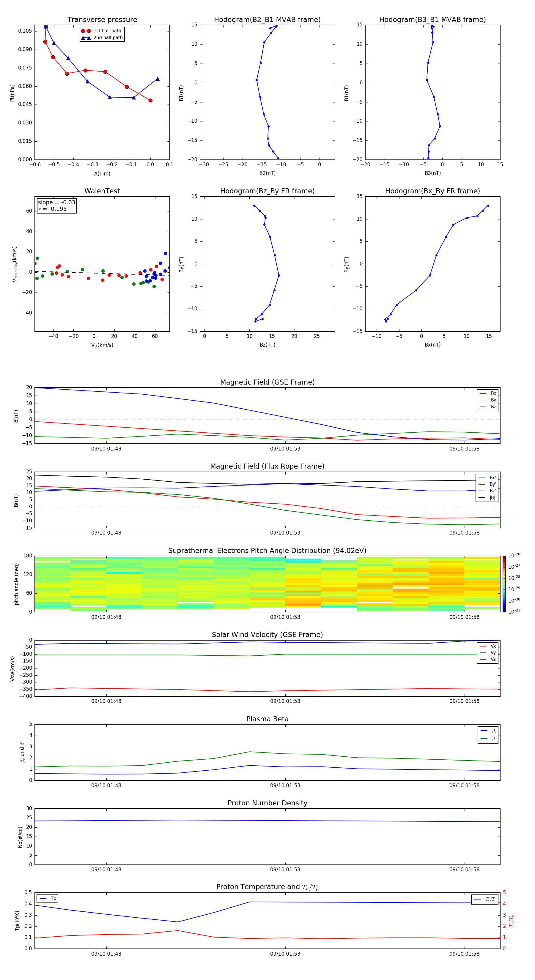Viewport: 535px width, 980px height.
Task: Select the "Np(#/cc)" y-axis label
Action: [x=20, y=837]
